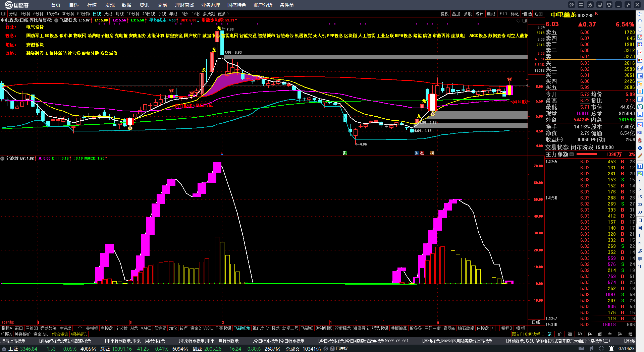
Task: Click the up arrow sidebar icon
Action: tap(640, 22)
